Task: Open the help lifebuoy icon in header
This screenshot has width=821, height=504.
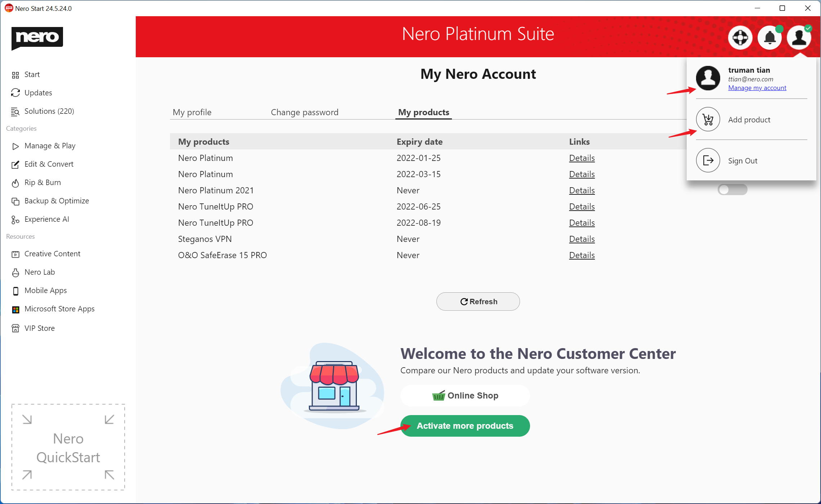Action: point(740,37)
